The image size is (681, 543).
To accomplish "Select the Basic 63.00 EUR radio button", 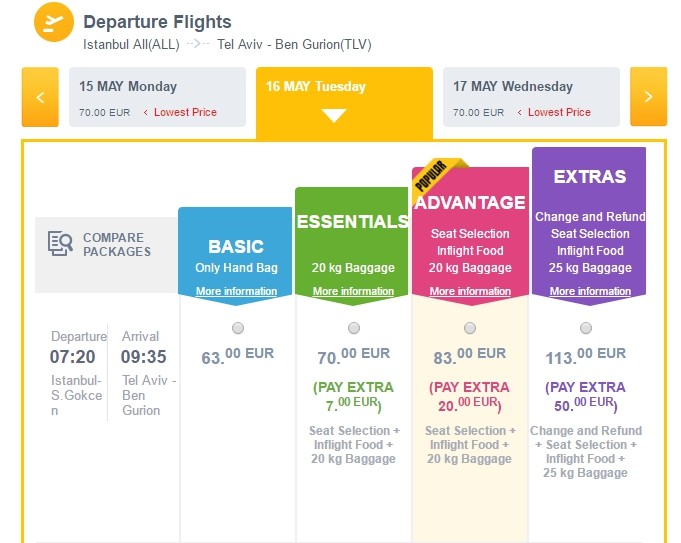I will [237, 328].
